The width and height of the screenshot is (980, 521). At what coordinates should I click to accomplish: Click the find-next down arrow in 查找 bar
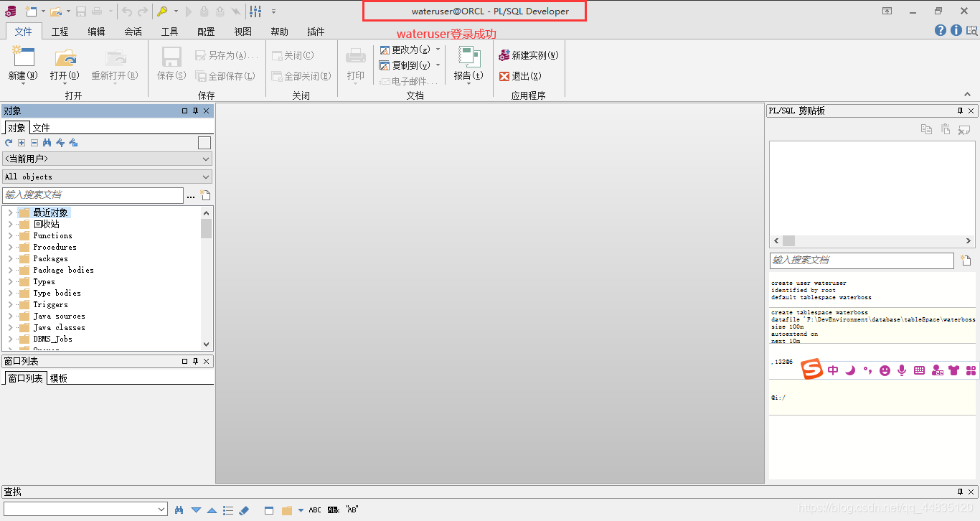point(196,510)
